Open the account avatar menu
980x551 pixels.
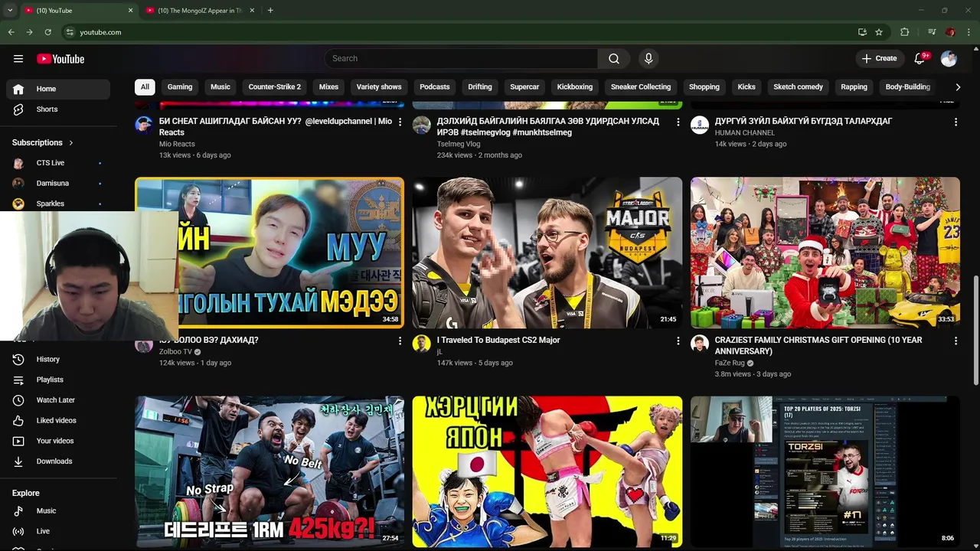[x=949, y=59]
